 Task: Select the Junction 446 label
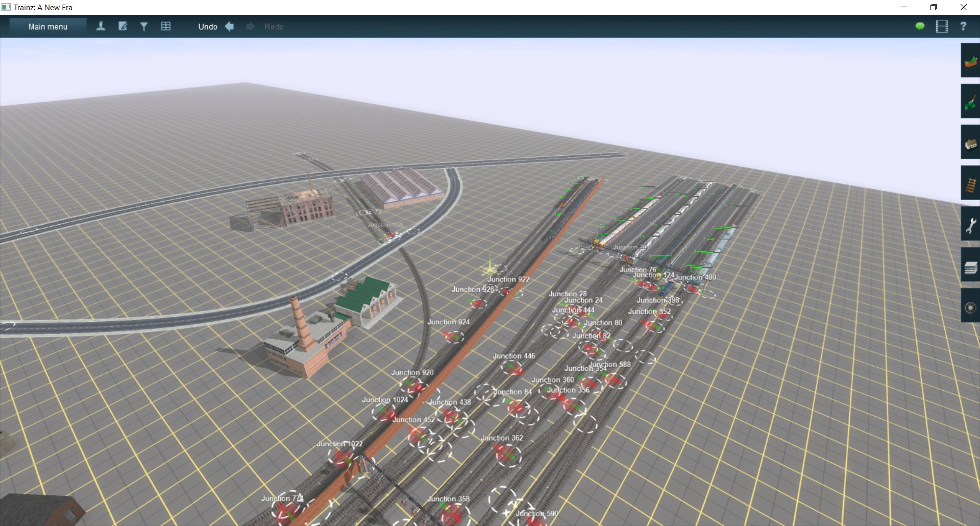[514, 356]
